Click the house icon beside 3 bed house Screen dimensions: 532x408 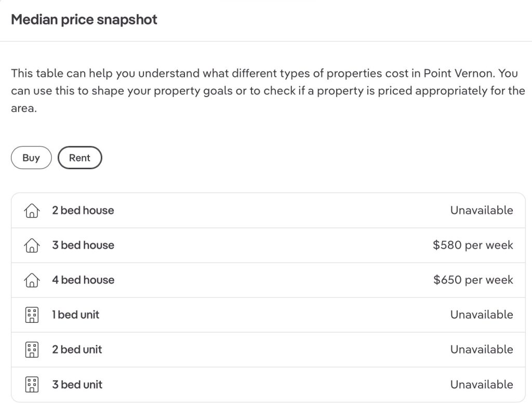[x=32, y=246]
